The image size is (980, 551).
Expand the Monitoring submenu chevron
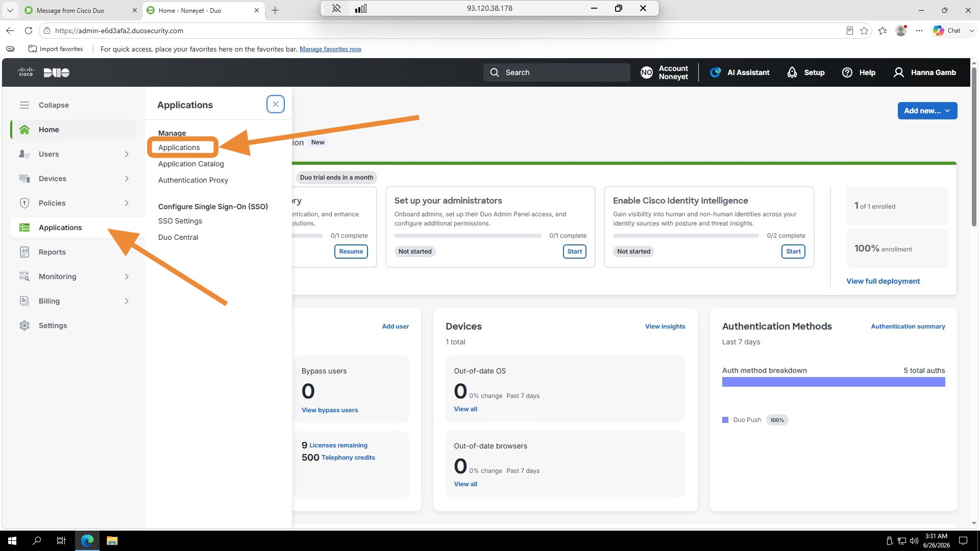coord(127,277)
